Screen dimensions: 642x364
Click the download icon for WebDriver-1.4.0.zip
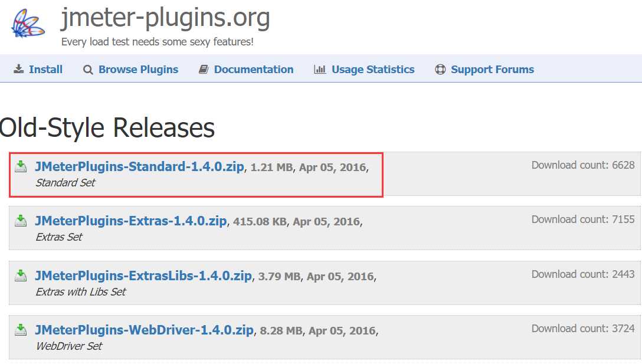pyautogui.click(x=21, y=330)
